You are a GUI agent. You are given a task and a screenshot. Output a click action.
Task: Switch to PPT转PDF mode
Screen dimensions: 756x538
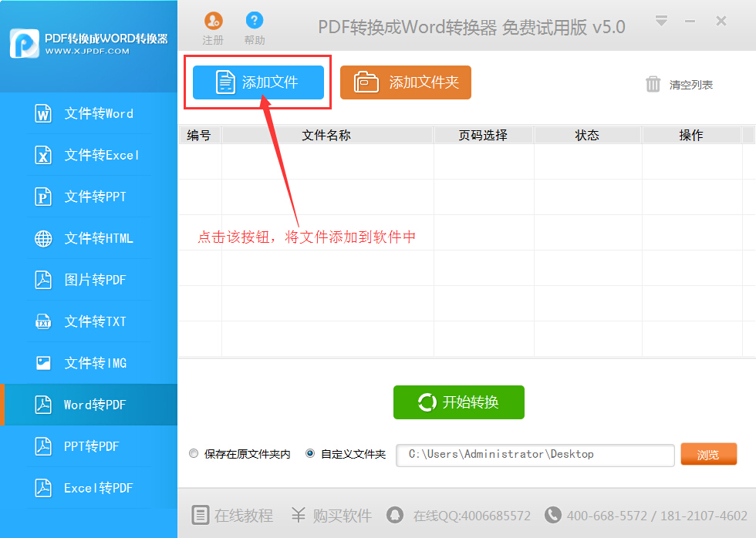89,446
